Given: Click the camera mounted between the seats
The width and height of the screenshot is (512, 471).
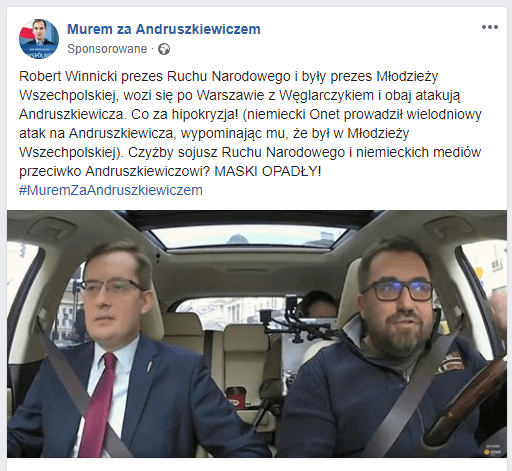Looking at the screenshot, I should point(291,305).
